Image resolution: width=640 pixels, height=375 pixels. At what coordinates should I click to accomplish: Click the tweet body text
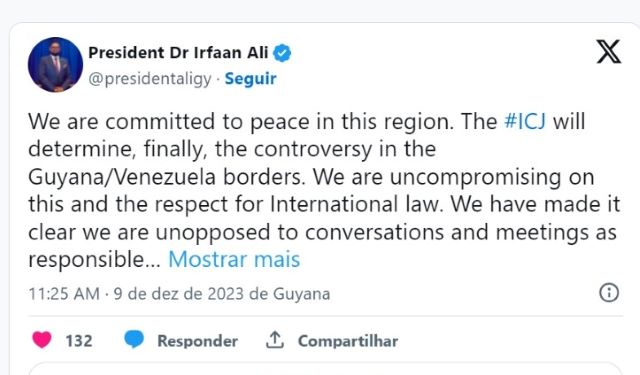[x=324, y=190]
